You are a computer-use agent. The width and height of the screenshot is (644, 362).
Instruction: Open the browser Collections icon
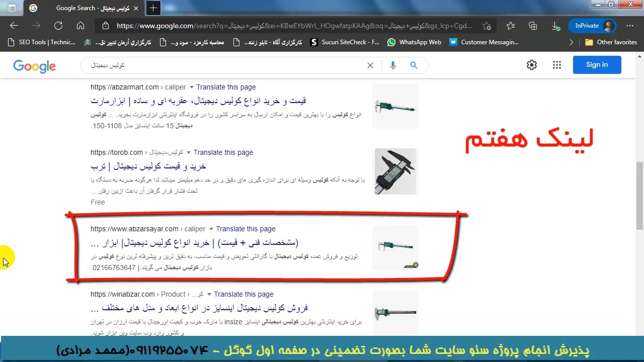pyautogui.click(x=533, y=26)
